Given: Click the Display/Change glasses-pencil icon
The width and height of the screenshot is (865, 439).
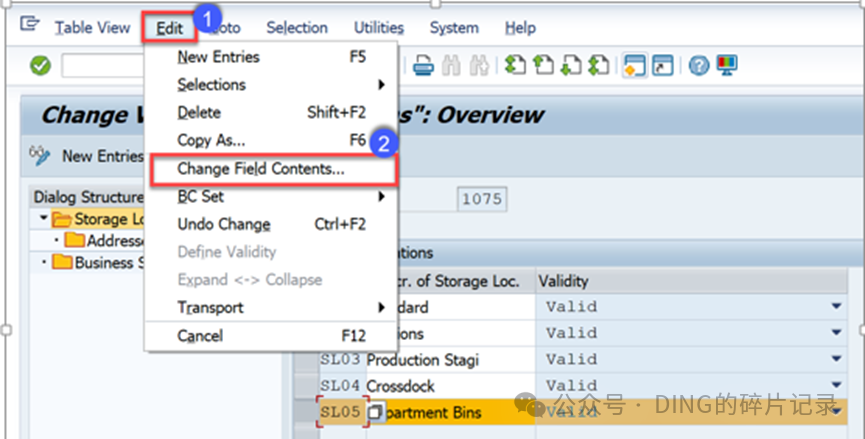Looking at the screenshot, I should pos(40,156).
